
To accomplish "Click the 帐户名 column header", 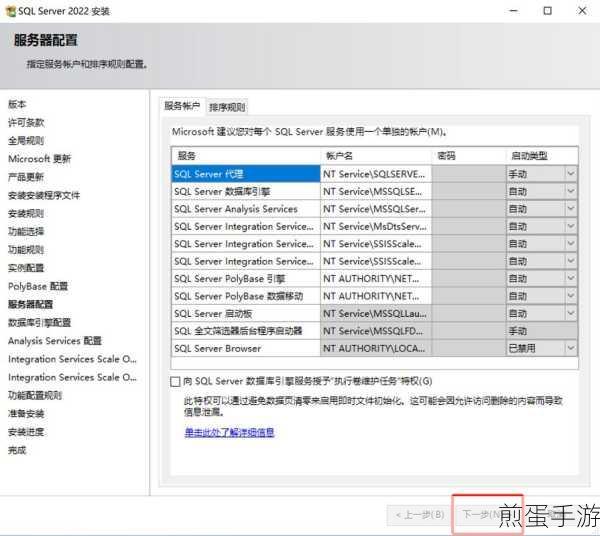I will [x=376, y=156].
